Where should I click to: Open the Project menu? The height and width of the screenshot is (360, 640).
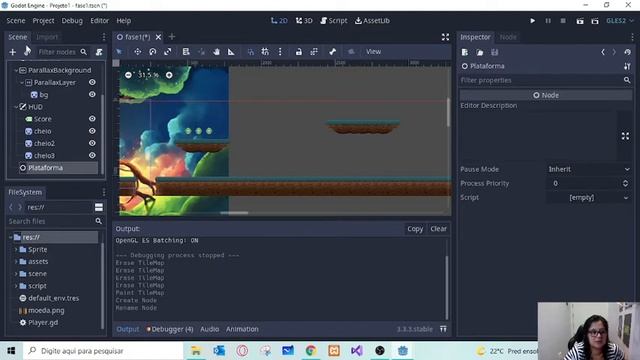[43, 21]
